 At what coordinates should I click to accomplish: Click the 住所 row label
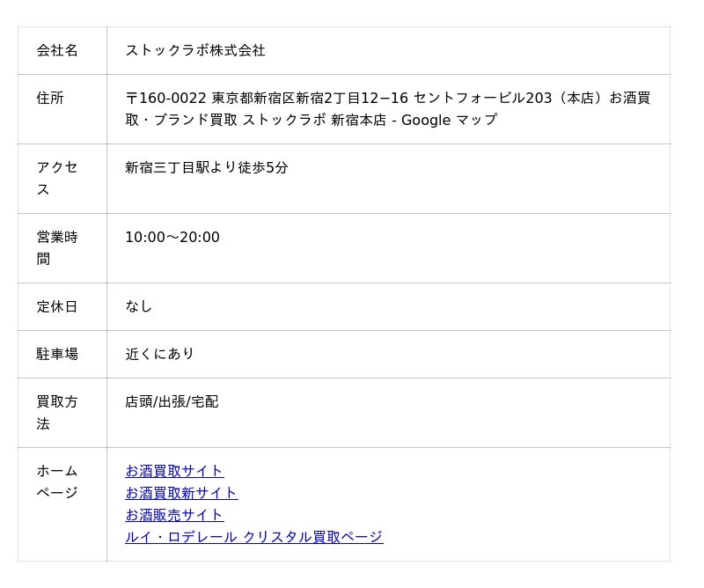click(50, 99)
